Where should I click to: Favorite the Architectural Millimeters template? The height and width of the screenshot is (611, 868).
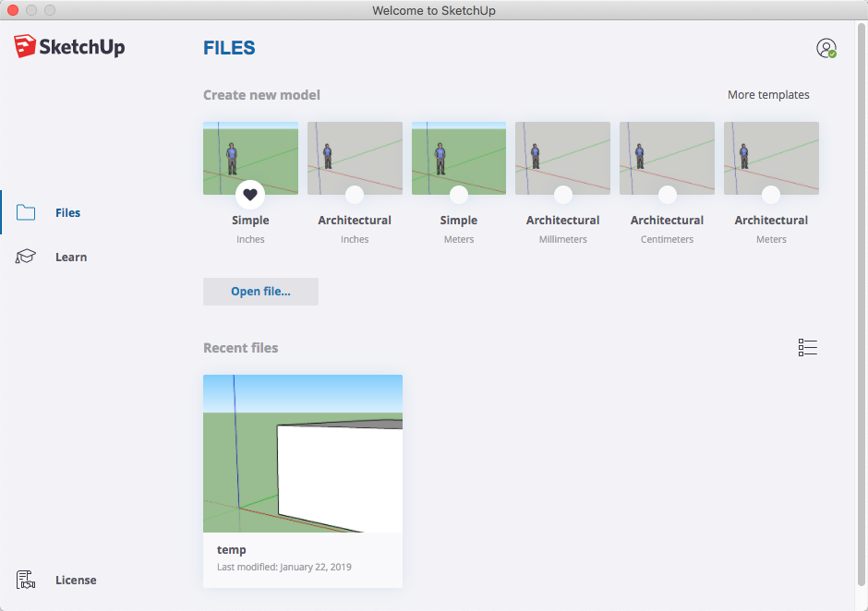[562, 194]
